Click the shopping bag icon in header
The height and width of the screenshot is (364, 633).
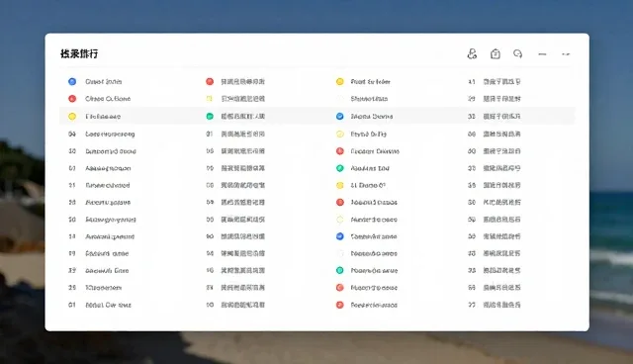pyautogui.click(x=496, y=53)
